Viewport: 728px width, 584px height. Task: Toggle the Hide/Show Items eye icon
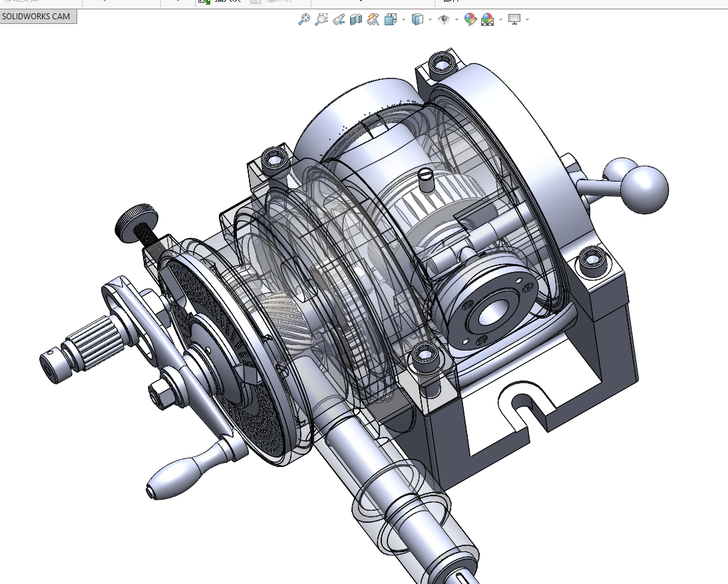click(x=444, y=19)
